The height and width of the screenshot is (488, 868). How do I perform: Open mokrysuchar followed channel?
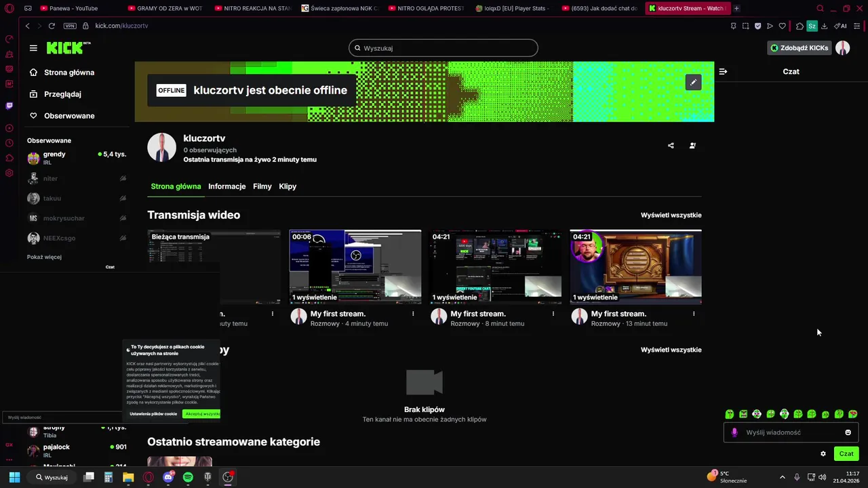point(77,218)
